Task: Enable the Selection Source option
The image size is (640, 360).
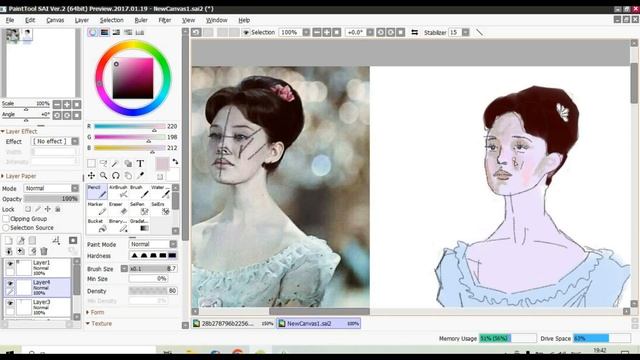Action: [x=6, y=228]
